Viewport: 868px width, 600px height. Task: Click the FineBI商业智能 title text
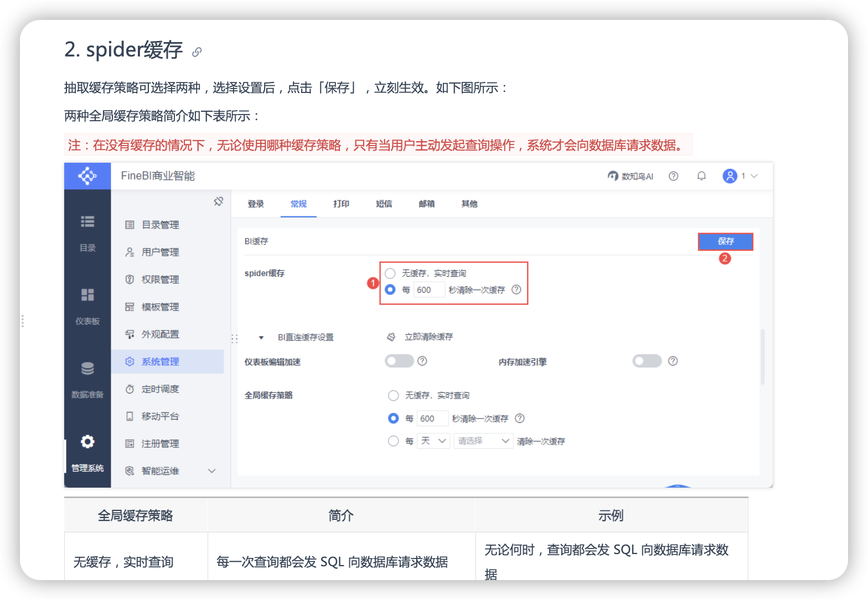pyautogui.click(x=158, y=176)
